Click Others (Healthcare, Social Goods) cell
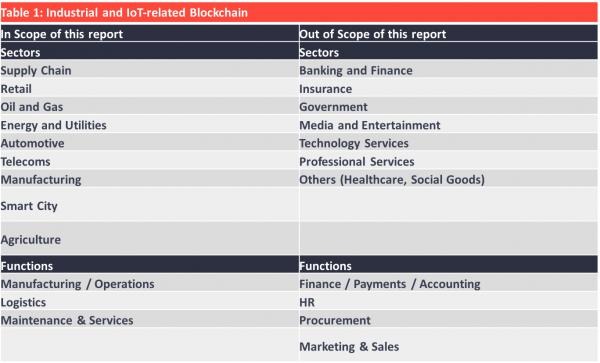The image size is (600, 363). 448,179
